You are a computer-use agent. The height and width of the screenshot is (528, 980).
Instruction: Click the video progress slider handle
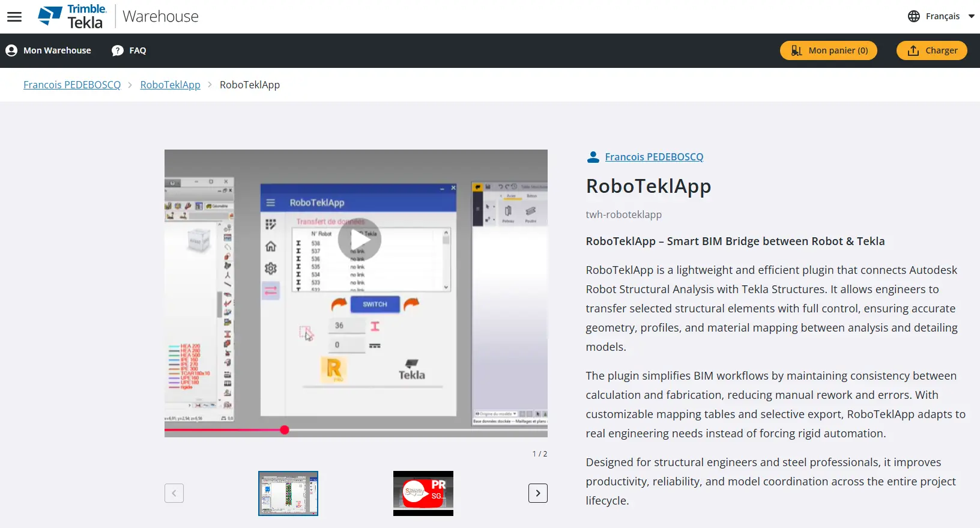pyautogui.click(x=285, y=429)
